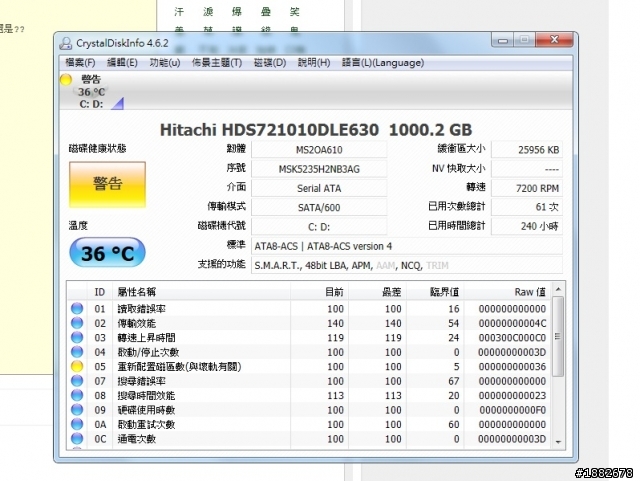The height and width of the screenshot is (481, 640).
Task: Click the power on count field 61 次
Action: [x=527, y=207]
